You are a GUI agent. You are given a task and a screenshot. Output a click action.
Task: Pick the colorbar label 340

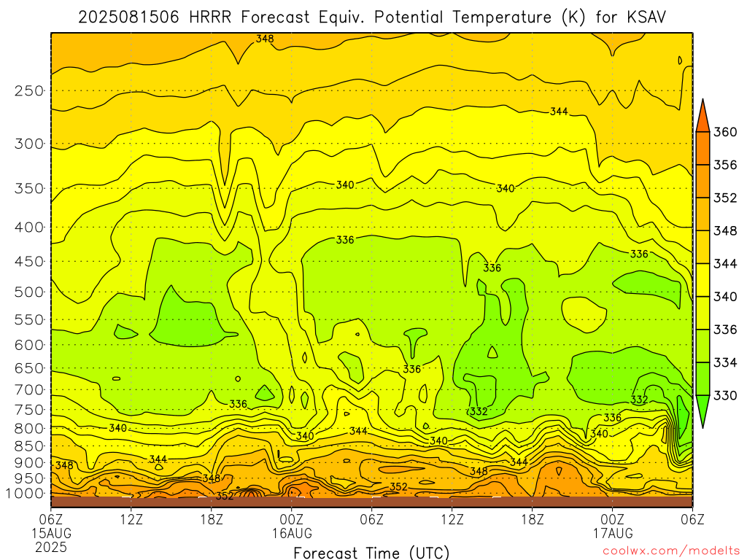tap(725, 297)
